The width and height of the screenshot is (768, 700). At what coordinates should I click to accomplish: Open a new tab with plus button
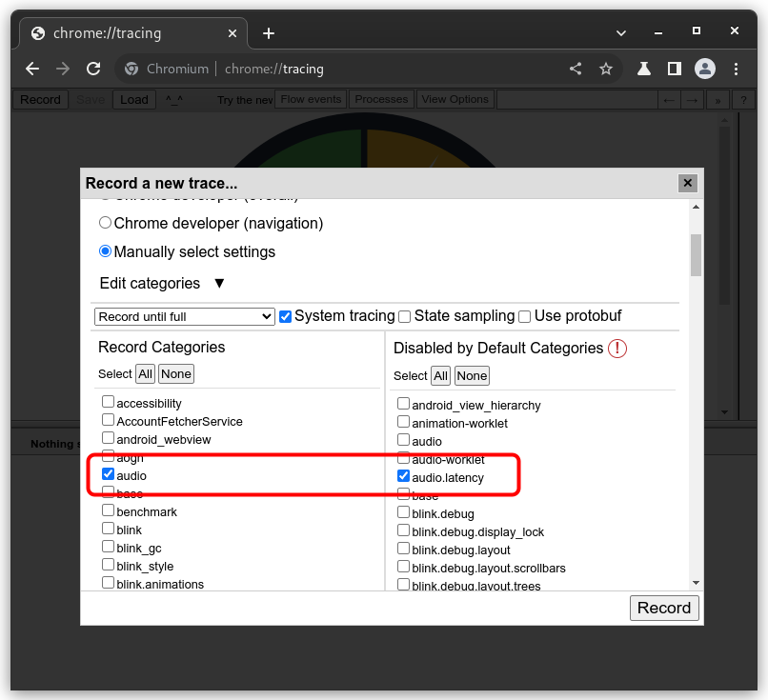click(269, 33)
